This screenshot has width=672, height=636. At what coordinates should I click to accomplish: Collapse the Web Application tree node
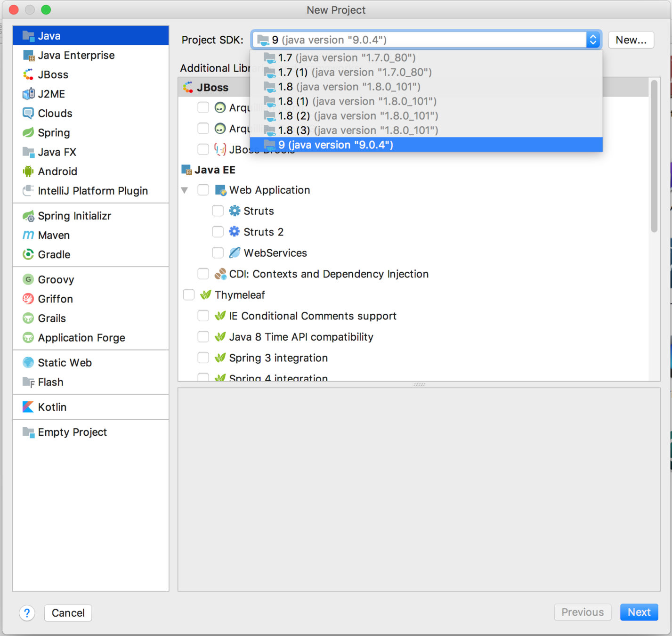click(x=185, y=190)
